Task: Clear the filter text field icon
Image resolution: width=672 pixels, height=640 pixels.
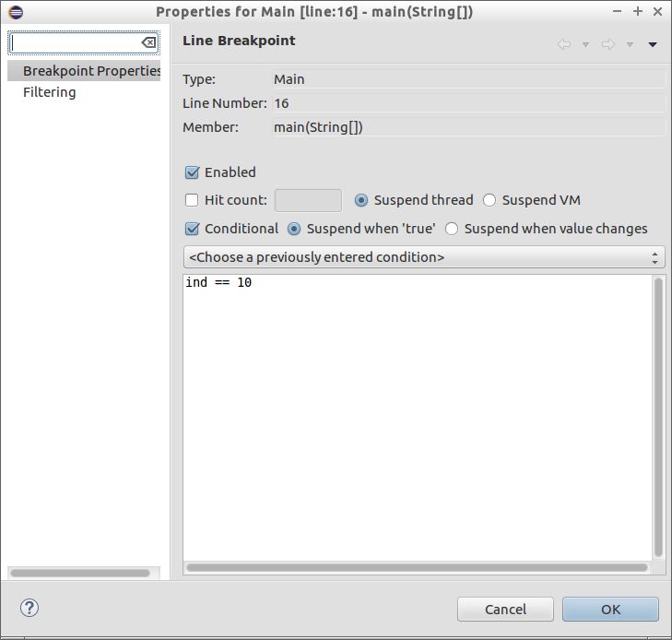Action: (x=148, y=43)
